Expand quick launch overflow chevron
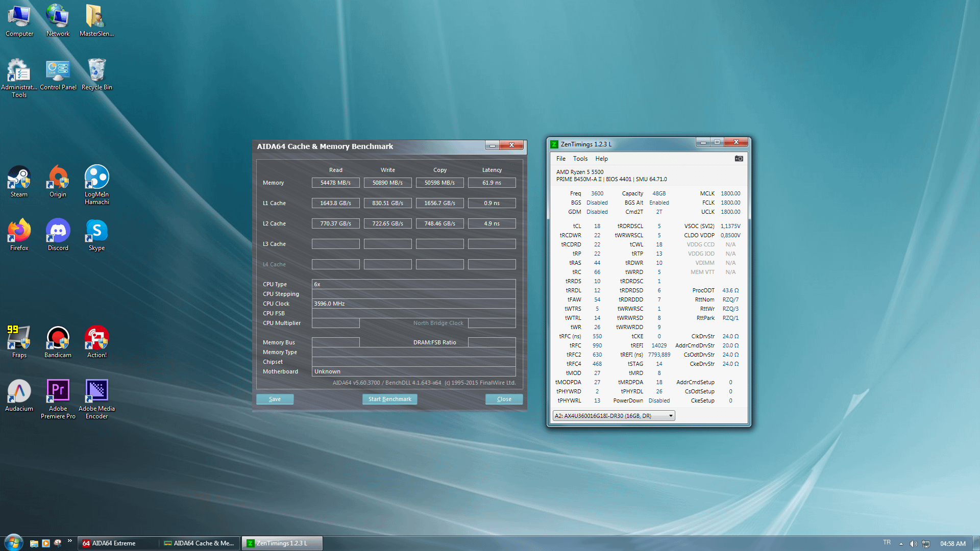The height and width of the screenshot is (551, 980). 70,541
